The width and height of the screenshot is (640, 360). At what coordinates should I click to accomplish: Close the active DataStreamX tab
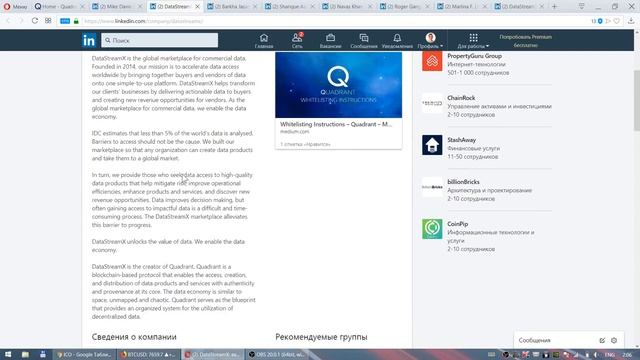[x=197, y=7]
